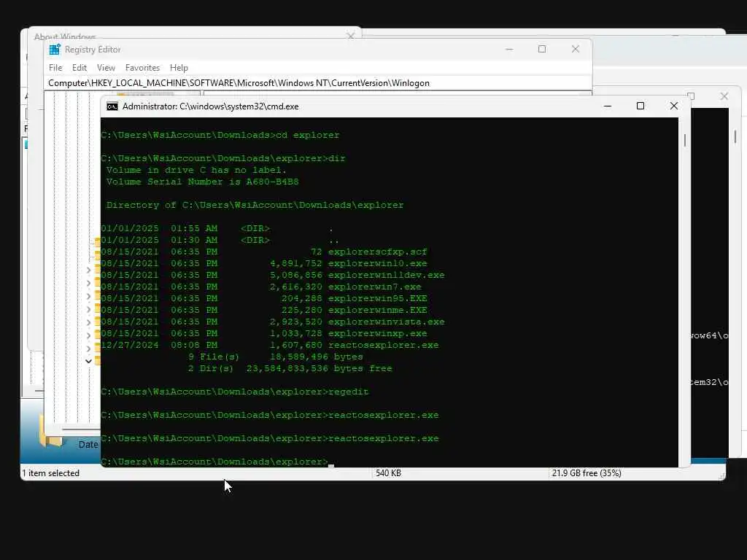
Task: Click '1 item selected' in status bar
Action: tap(51, 473)
